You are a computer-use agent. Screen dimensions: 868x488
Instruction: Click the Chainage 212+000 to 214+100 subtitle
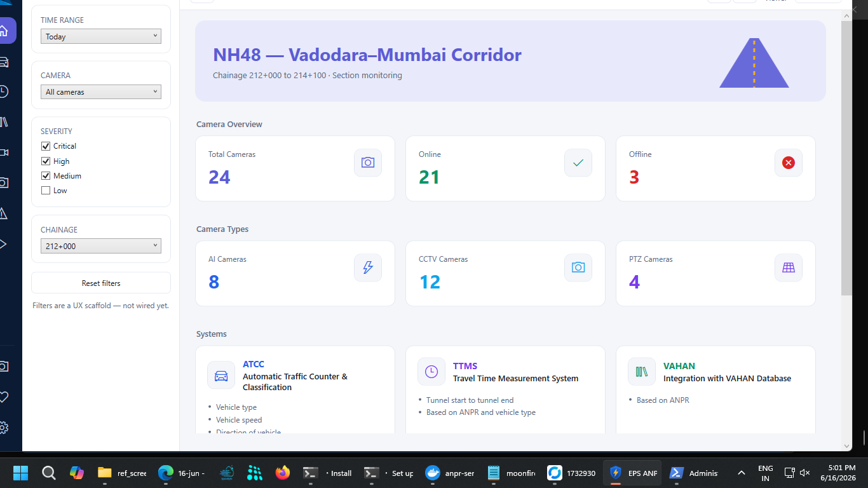(308, 75)
